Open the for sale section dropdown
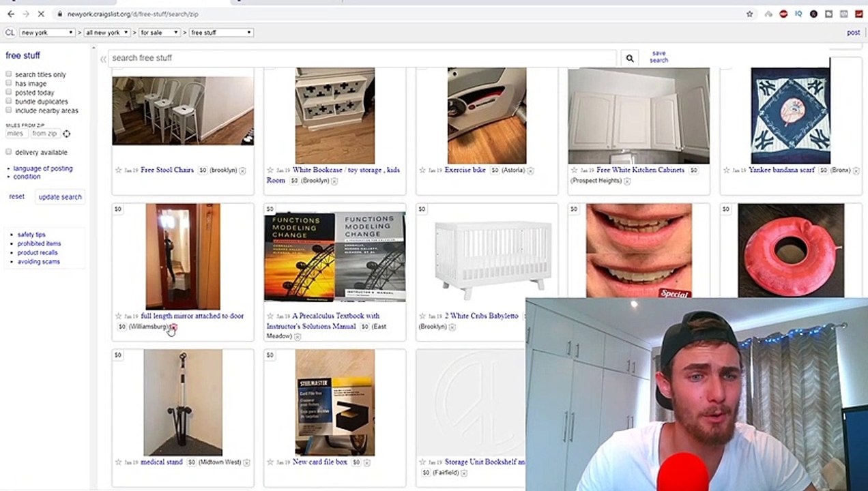Screen dimensions: 868x491 point(160,32)
